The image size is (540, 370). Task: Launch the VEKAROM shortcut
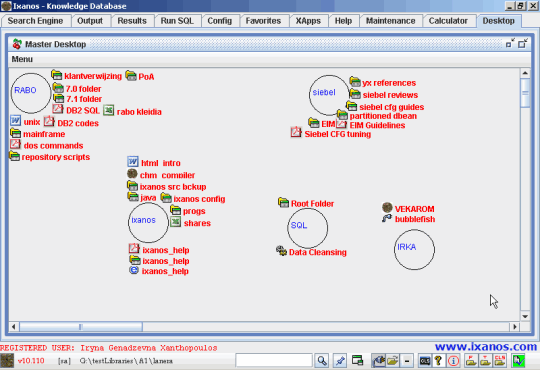pyautogui.click(x=408, y=208)
